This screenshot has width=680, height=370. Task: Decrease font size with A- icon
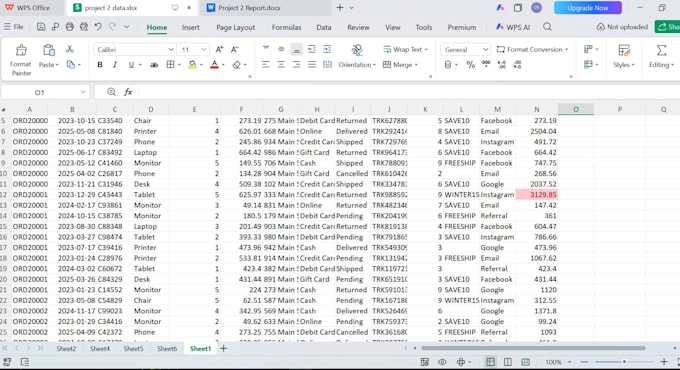point(235,49)
